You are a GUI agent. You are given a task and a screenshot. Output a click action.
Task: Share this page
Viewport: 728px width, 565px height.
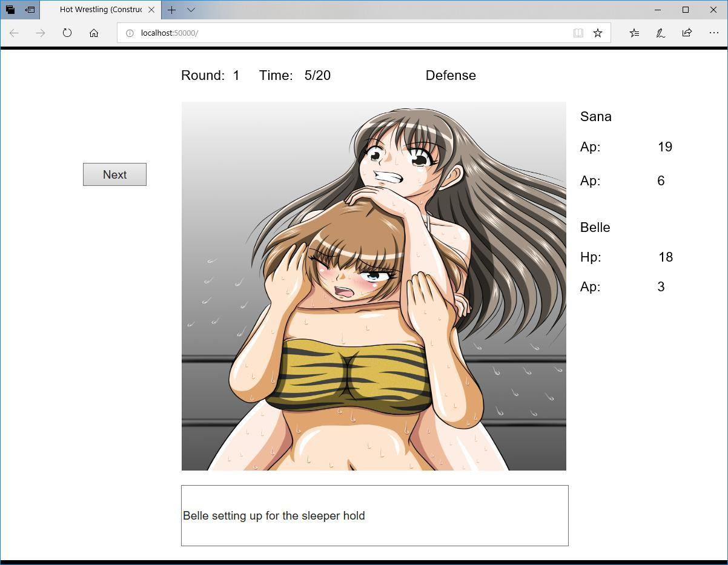pyautogui.click(x=687, y=33)
